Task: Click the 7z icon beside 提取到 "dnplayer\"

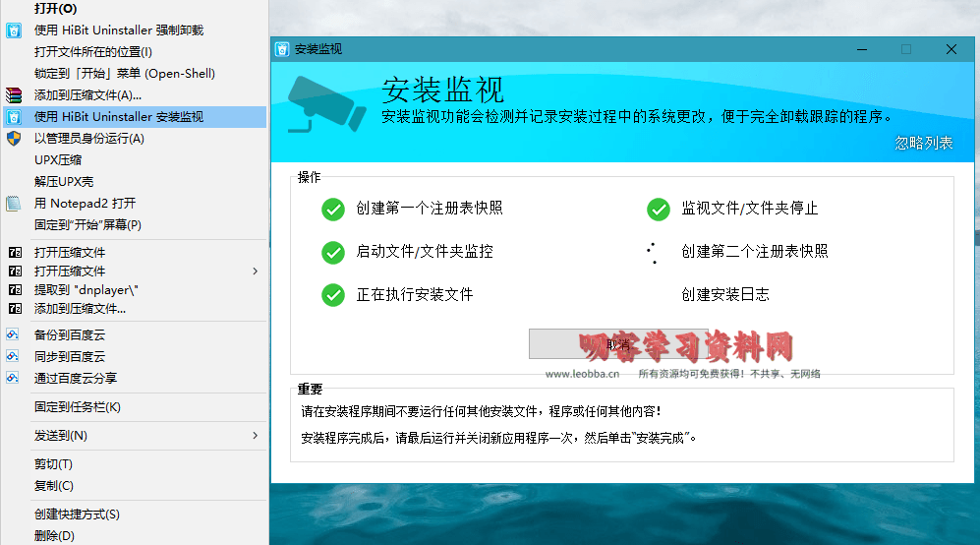Action: (x=14, y=290)
